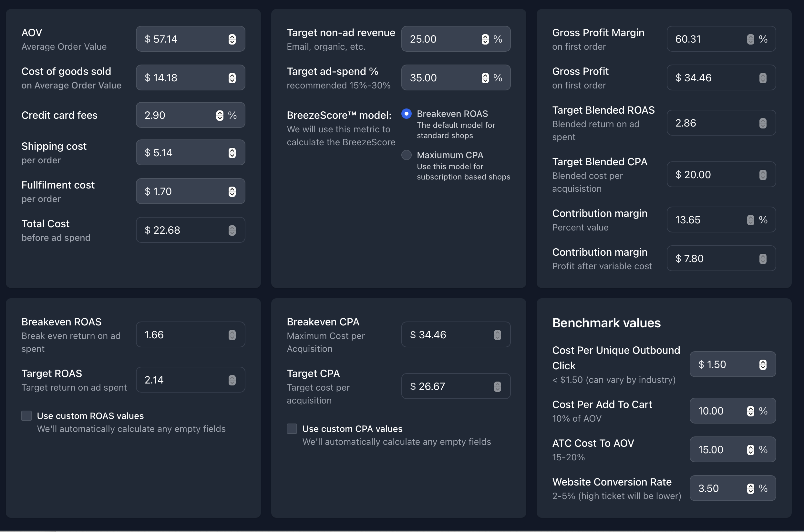Click the Cost Per Add To Cart stepper
The height and width of the screenshot is (532, 804).
[750, 411]
